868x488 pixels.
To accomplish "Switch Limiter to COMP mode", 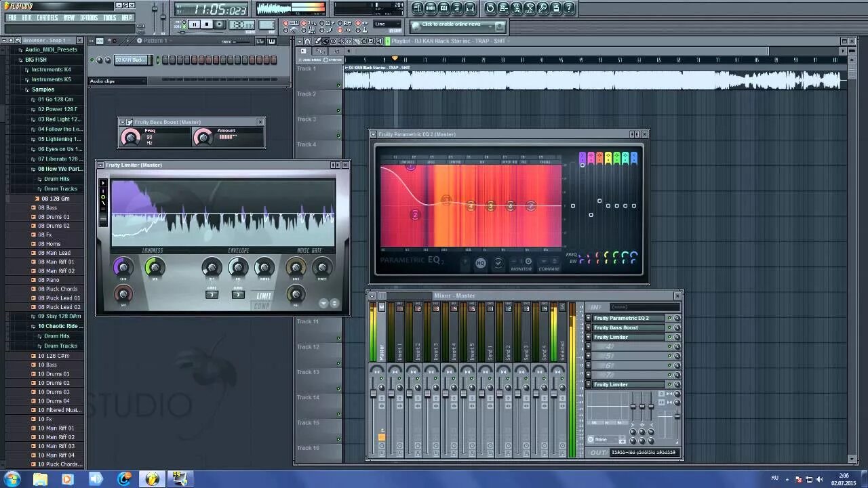I will pyautogui.click(x=264, y=305).
